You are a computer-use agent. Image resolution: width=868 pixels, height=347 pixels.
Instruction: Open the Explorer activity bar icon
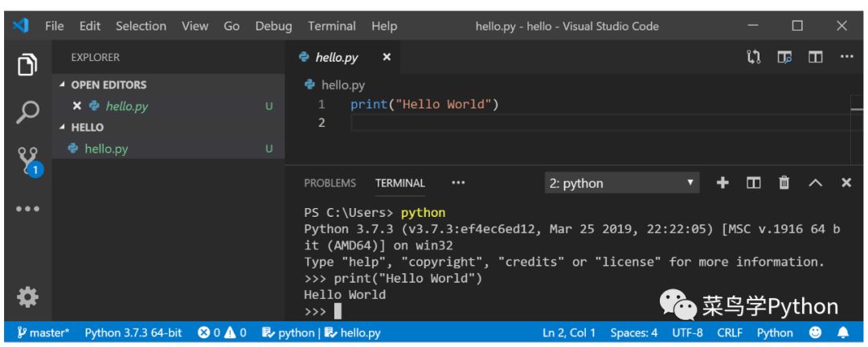27,65
